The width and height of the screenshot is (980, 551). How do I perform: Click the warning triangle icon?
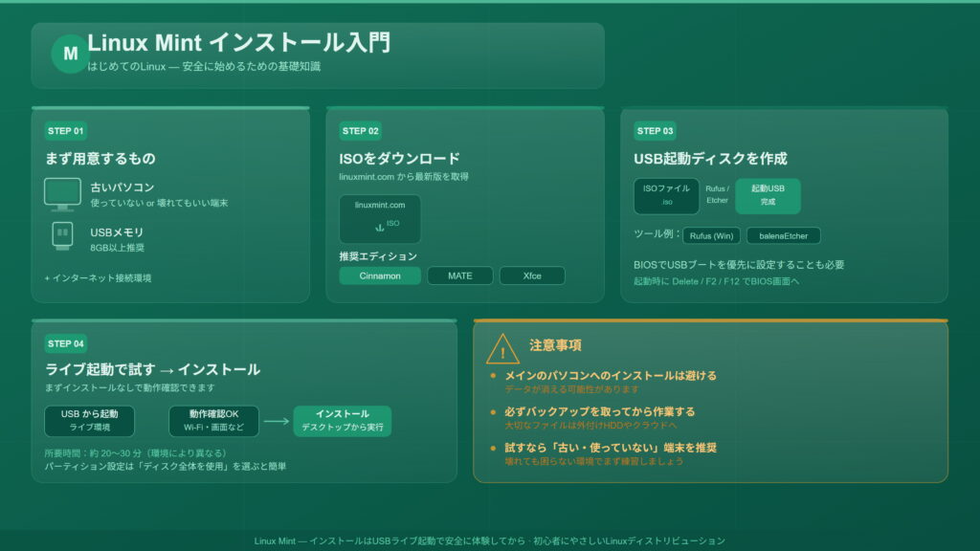501,348
